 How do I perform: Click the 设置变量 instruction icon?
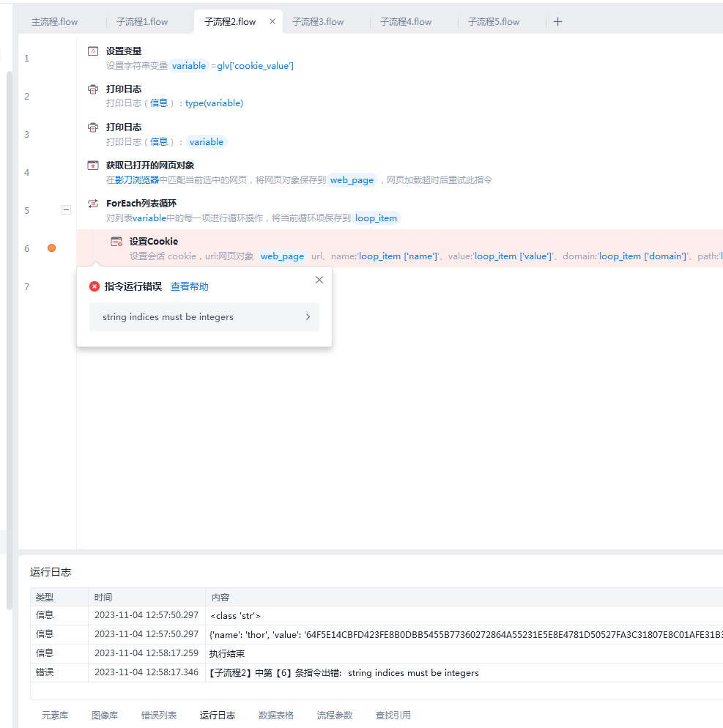pos(93,51)
